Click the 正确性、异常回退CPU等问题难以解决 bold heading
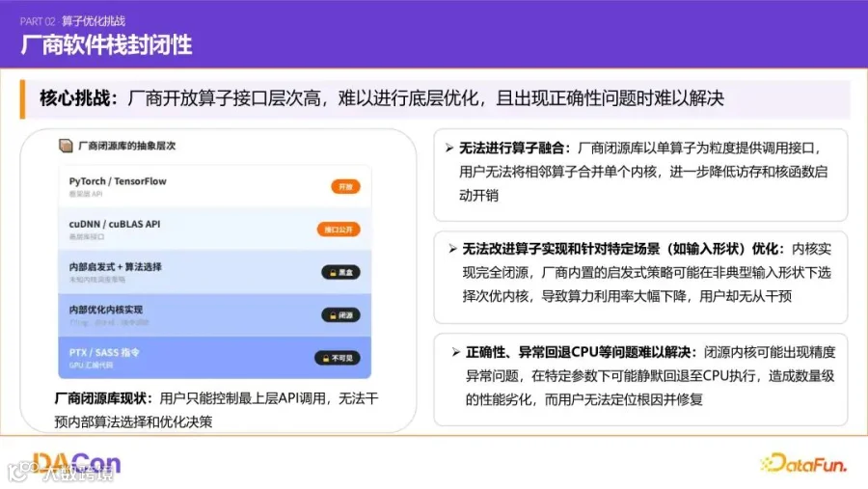This screenshot has width=868, height=489. tap(582, 352)
